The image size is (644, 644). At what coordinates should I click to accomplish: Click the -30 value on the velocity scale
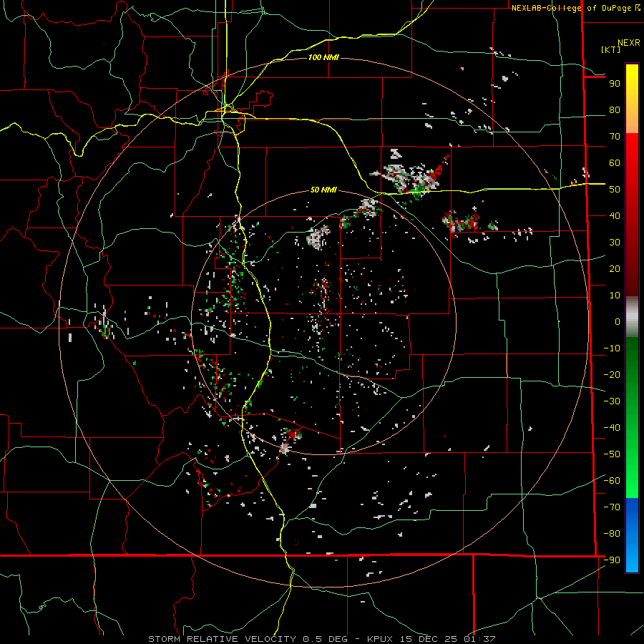(612, 401)
